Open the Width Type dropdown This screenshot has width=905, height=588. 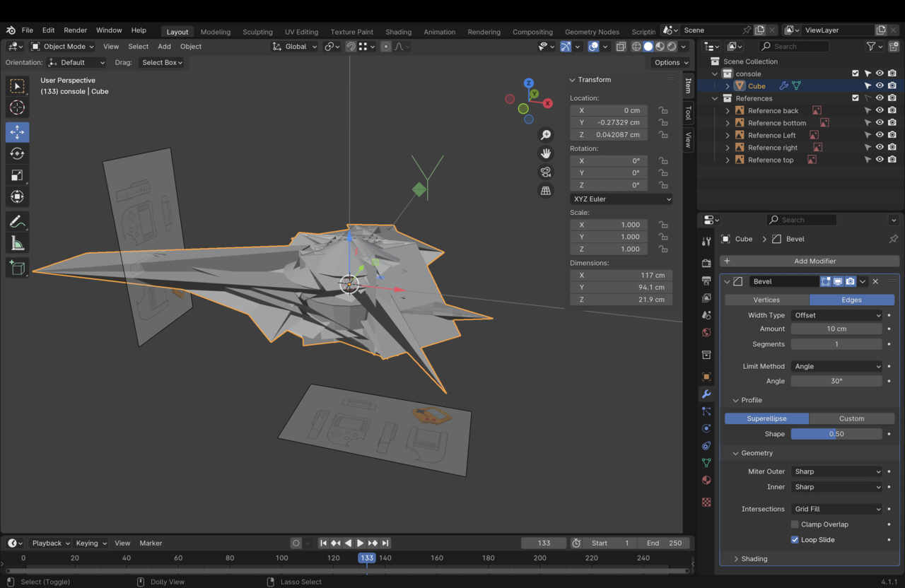(x=836, y=315)
